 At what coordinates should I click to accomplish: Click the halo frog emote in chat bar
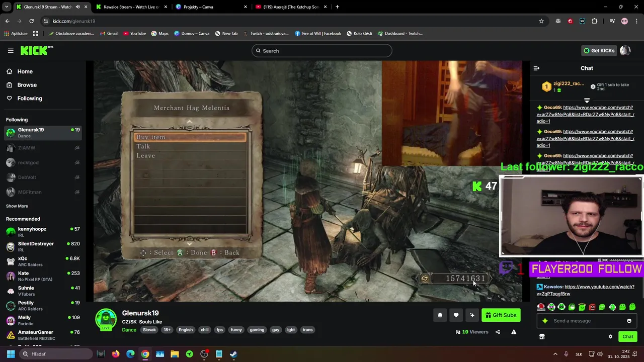(x=582, y=307)
